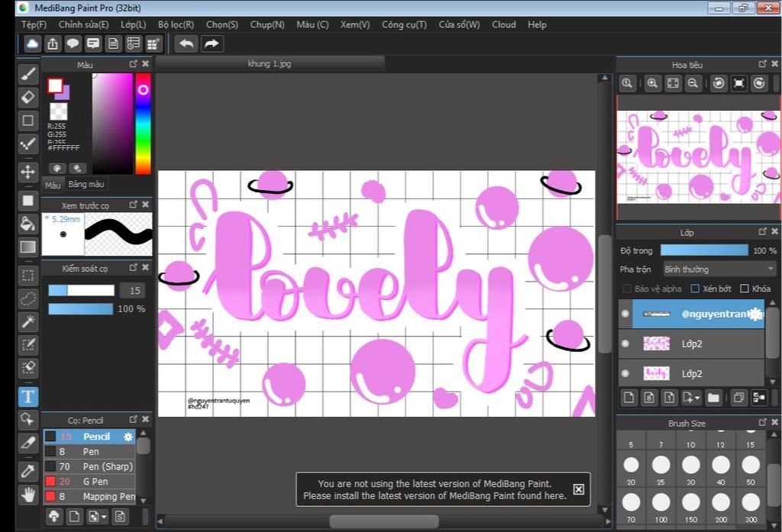This screenshot has height=532, width=782.
Task: Open the Bộ lọc(R) menu
Action: click(176, 24)
